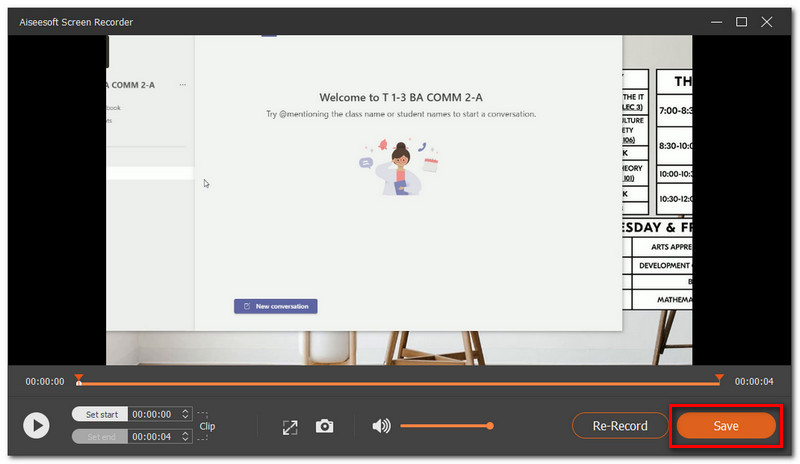Click the timeline start marker

(79, 379)
